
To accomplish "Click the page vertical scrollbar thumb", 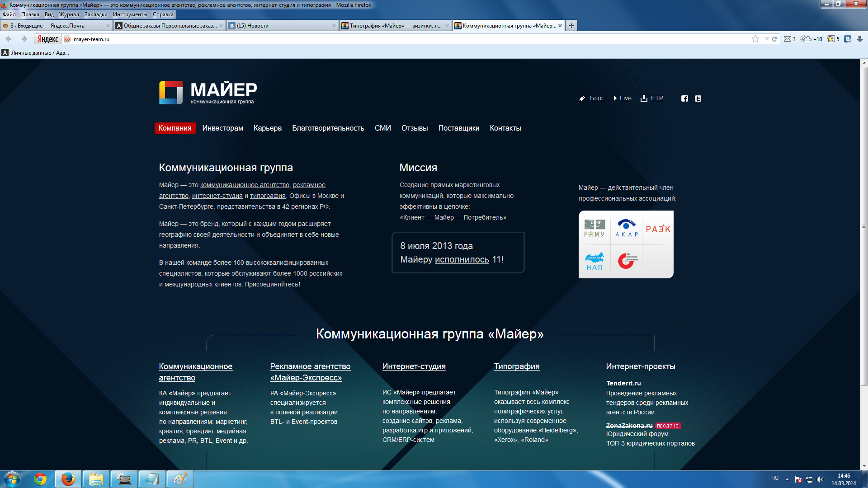I will click(x=864, y=226).
